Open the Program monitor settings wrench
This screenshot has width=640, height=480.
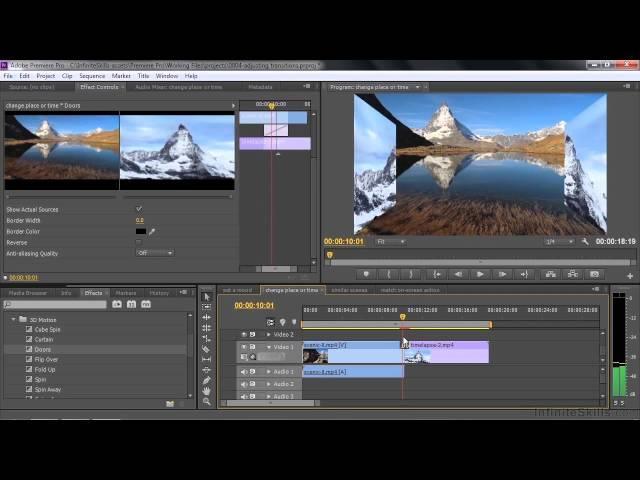point(585,242)
